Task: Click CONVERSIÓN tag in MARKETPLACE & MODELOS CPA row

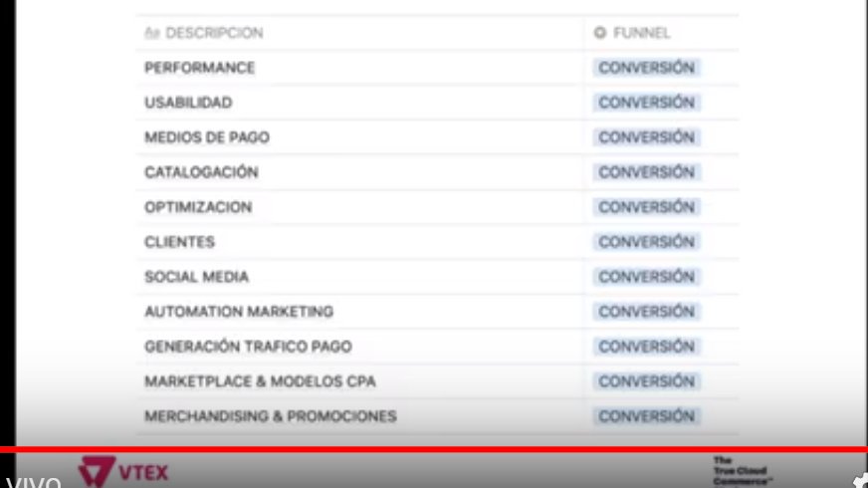Action: click(647, 381)
